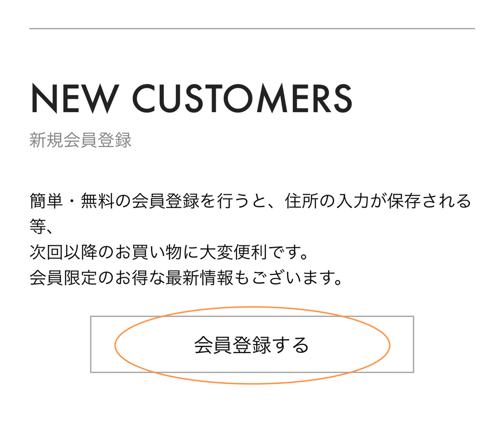504x438 pixels.
Task: Click the text 会員限定 in the last line
Action: point(63,278)
